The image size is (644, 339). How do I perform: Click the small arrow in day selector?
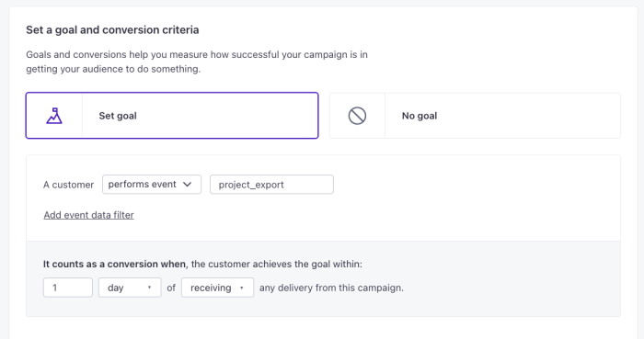tap(149, 288)
